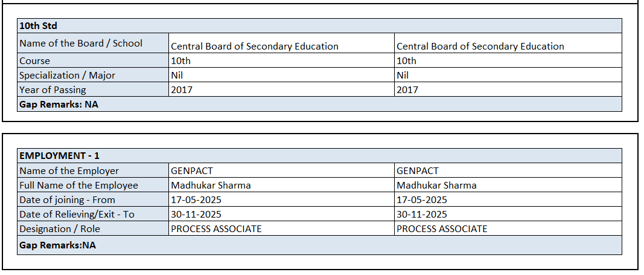Select Madhukar Sharma in the middle column
Viewport: 644px width, 275px height.
(x=211, y=186)
